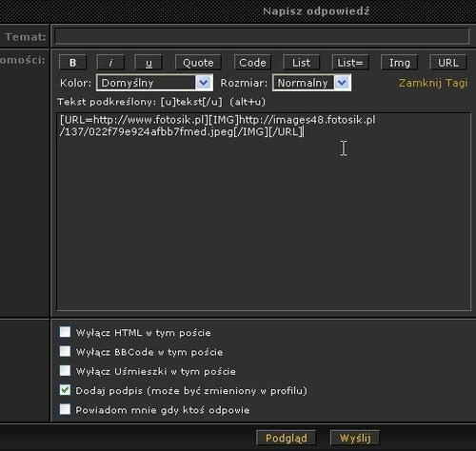Click the Podgląd preview button
Viewport: 476px width, 451px height.
point(286,438)
